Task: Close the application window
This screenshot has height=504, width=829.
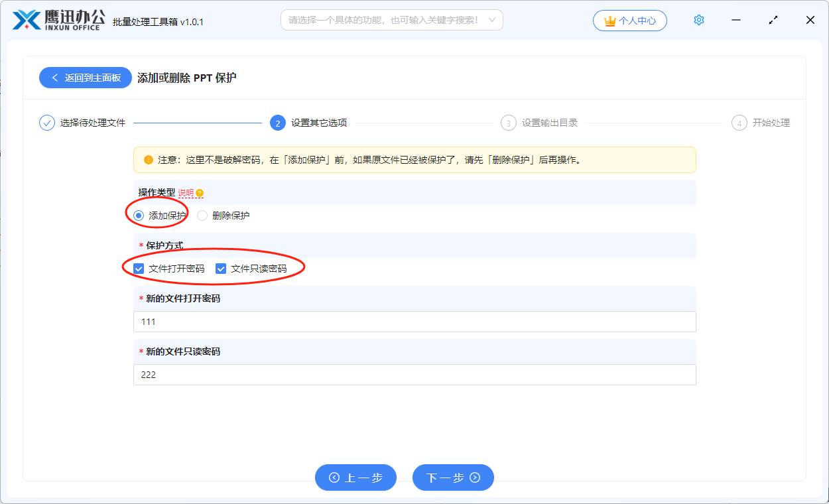Action: click(x=810, y=20)
